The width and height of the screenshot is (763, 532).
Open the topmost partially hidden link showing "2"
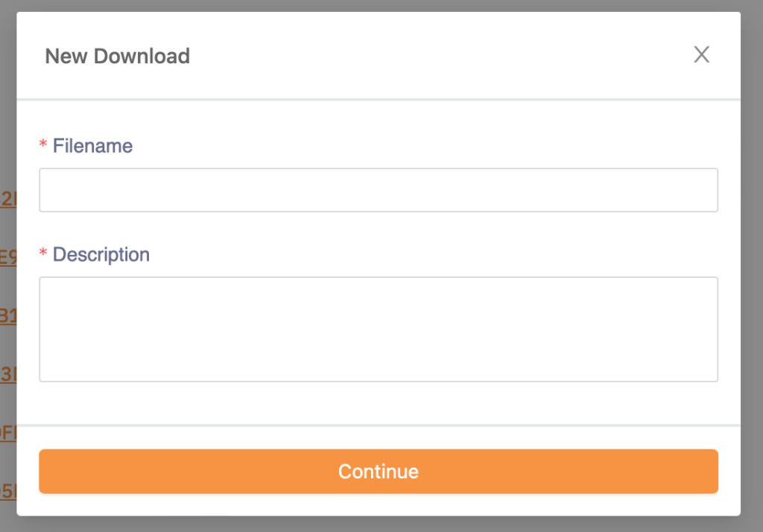coord(7,199)
